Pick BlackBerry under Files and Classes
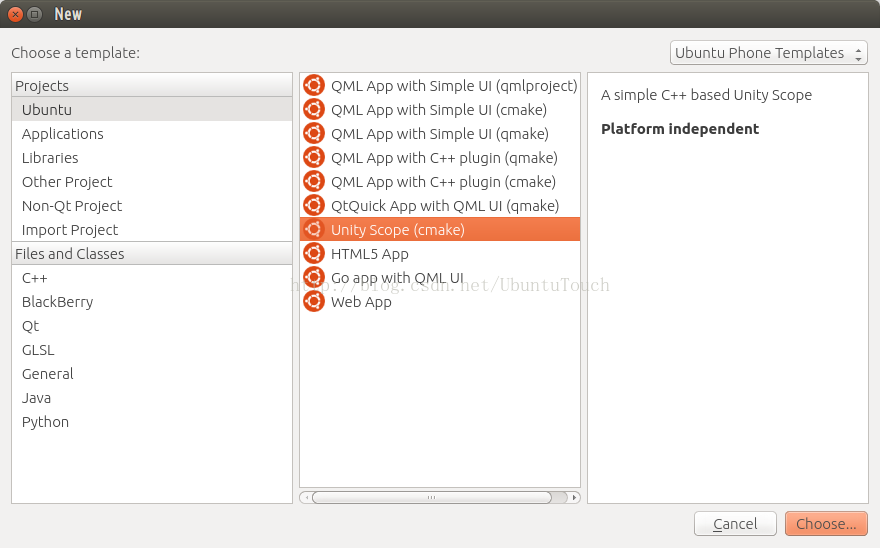Screen dimensions: 880x548 (x=152, y=302)
